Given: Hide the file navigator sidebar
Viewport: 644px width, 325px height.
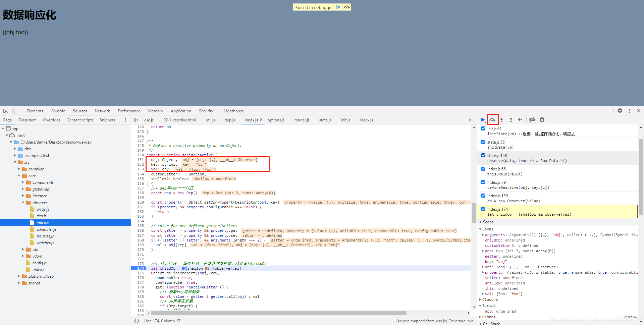Looking at the screenshot, I should coord(137,120).
